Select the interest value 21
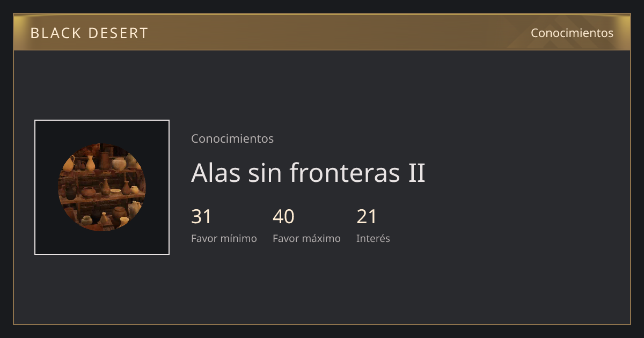 [367, 217]
